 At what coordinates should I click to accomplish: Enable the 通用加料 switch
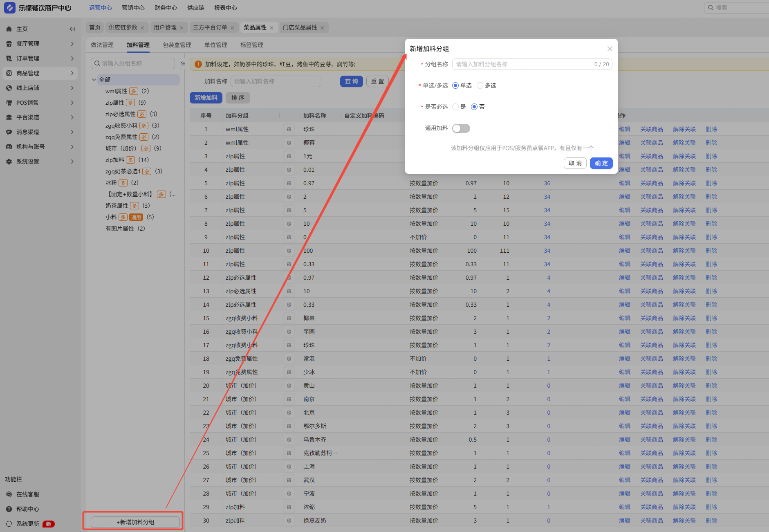point(461,128)
